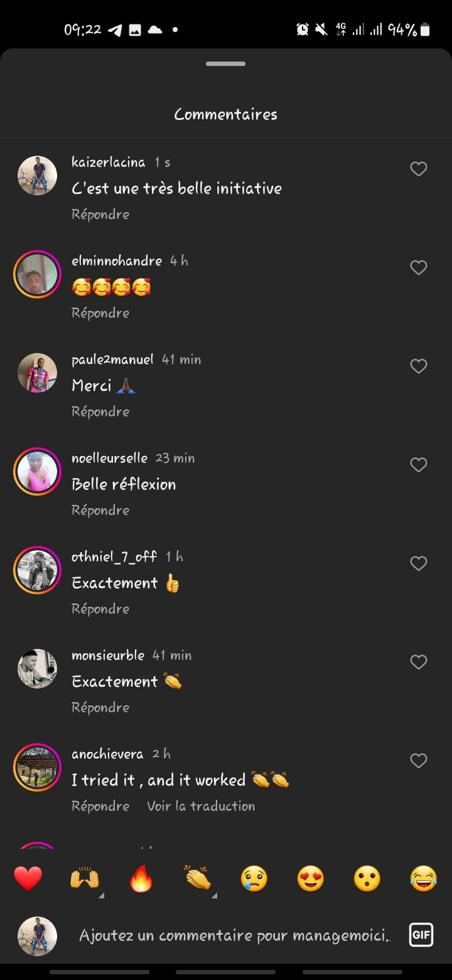Open skin tone options for clapping emoji
The height and width of the screenshot is (980, 452).
[x=213, y=895]
